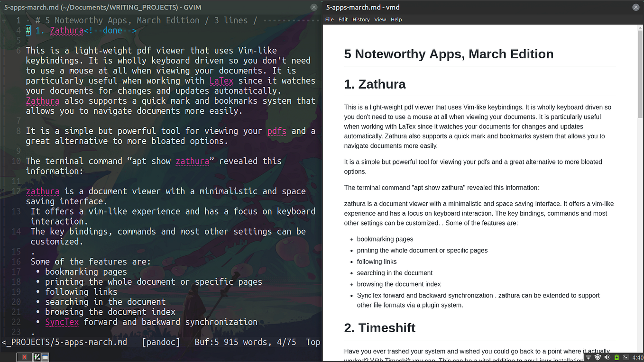This screenshot has height=362, width=644.
Task: Expand the closed fold marker on line 1
Action: [3, 20]
